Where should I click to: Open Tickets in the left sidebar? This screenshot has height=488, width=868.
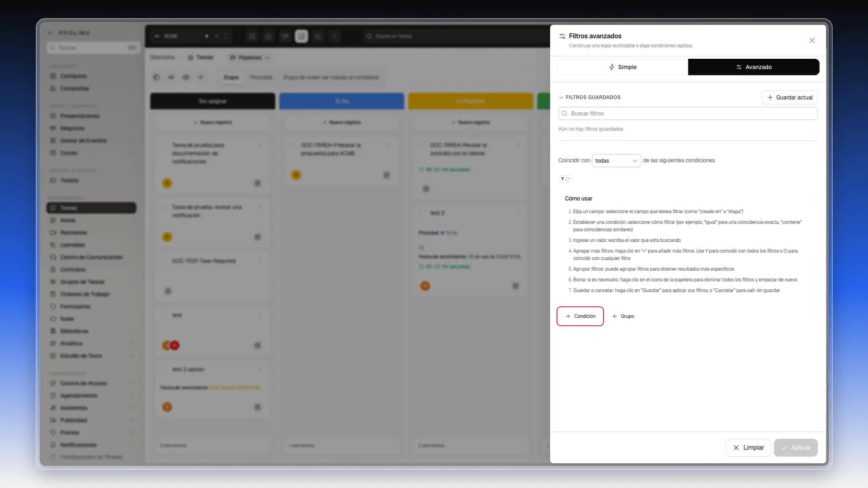point(91,180)
